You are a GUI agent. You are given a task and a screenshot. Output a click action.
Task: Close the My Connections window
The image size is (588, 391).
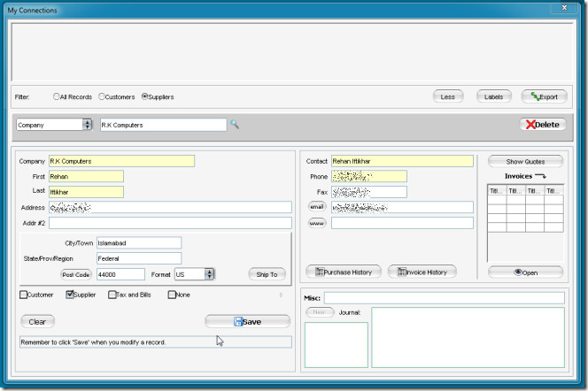tap(564, 8)
